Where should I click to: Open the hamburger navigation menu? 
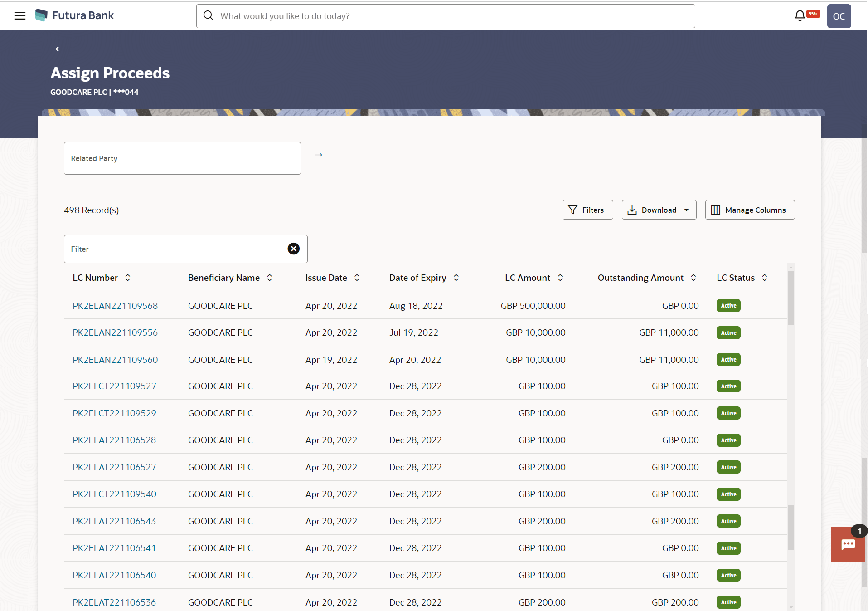coord(20,16)
